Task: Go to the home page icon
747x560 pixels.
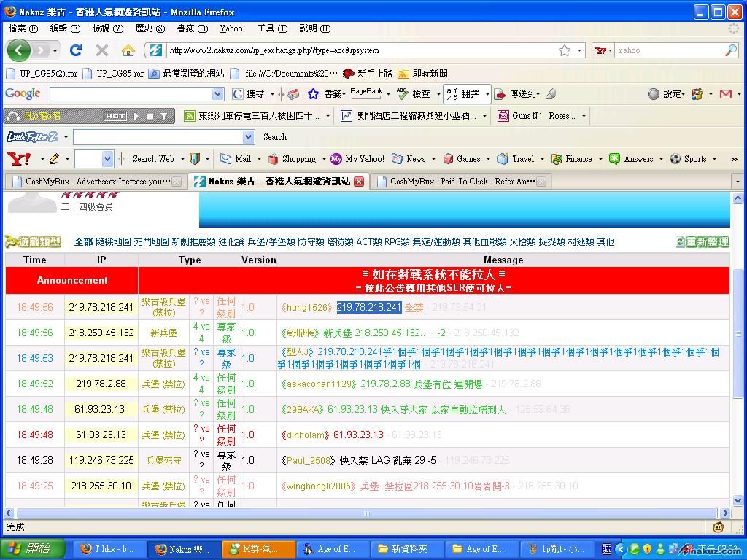Action: (128, 50)
